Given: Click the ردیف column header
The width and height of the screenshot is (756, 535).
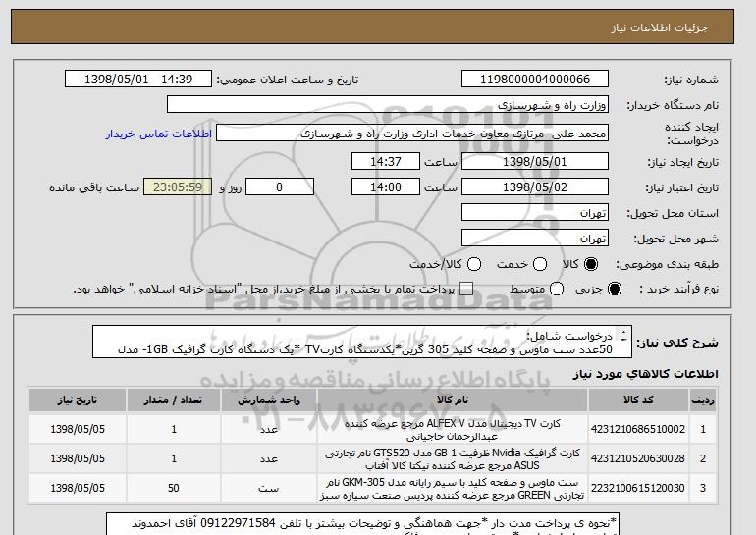Looking at the screenshot, I should pyautogui.click(x=702, y=401).
